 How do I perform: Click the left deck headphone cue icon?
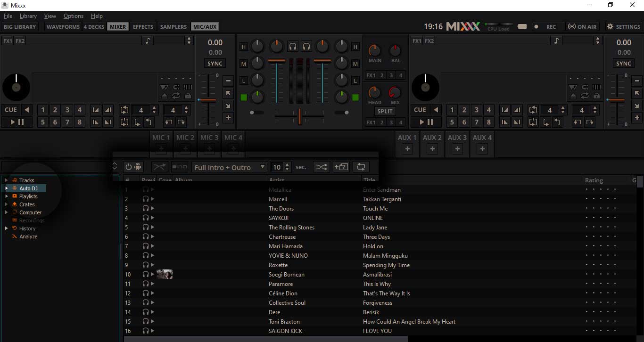(293, 46)
